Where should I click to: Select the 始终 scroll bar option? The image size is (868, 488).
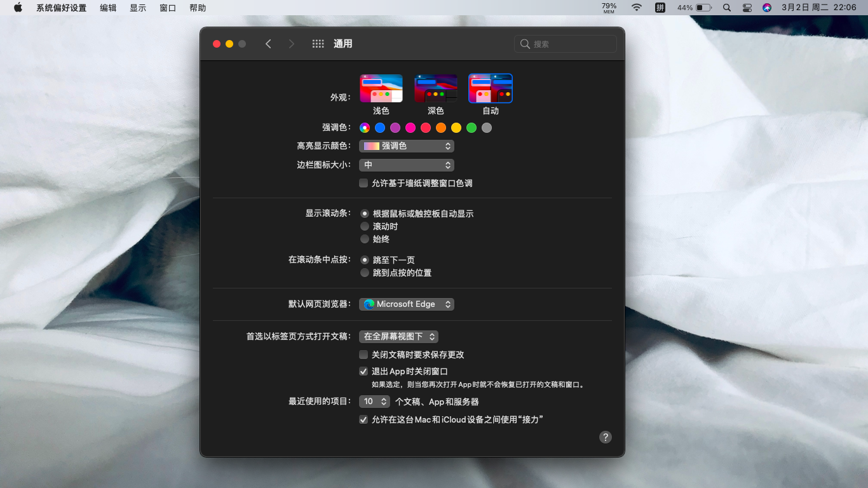click(365, 239)
